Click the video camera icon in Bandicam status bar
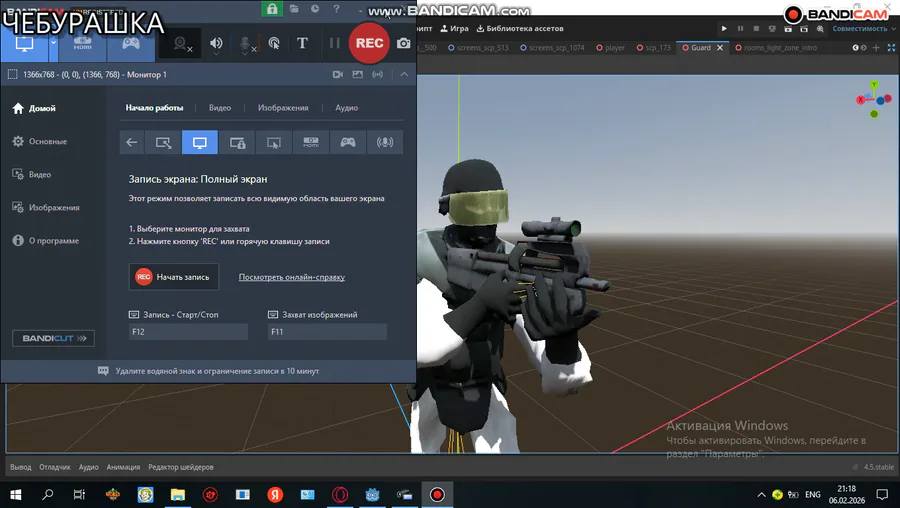 click(x=338, y=75)
